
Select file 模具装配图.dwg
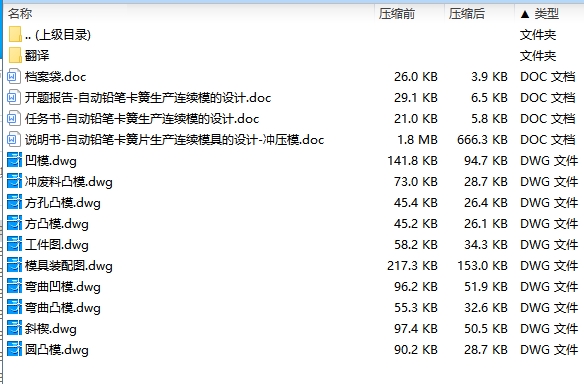(x=69, y=266)
